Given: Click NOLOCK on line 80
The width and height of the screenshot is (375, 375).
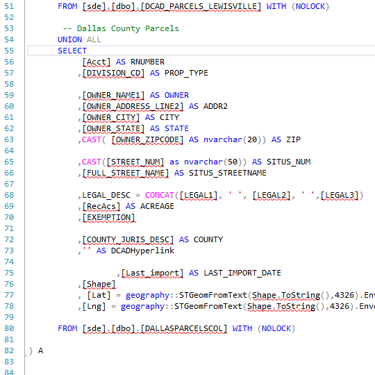Looking at the screenshot, I should point(276,329).
